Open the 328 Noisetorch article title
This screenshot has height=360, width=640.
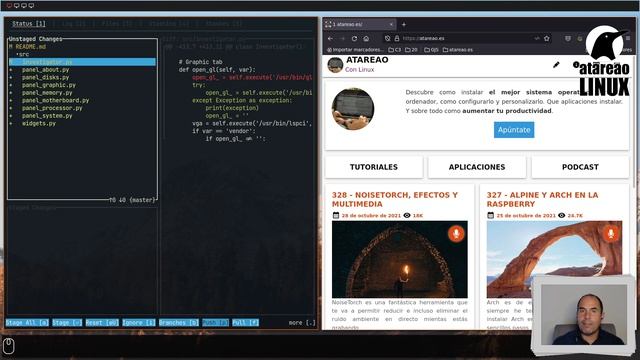click(395, 200)
